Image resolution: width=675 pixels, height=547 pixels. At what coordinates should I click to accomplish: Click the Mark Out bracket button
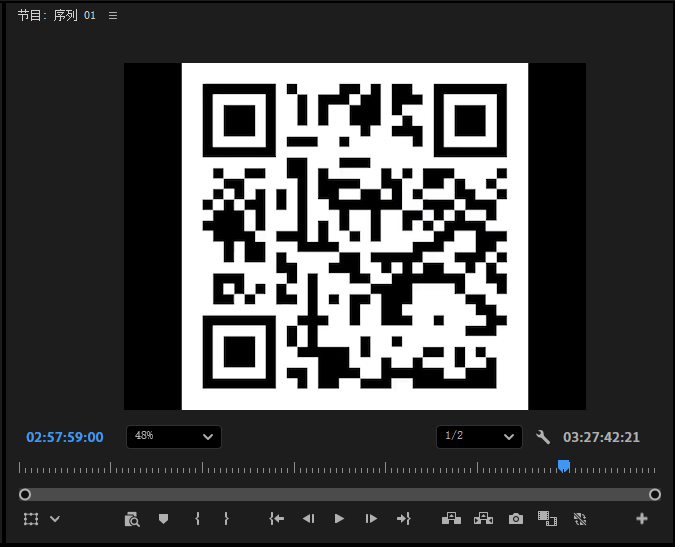[x=227, y=519]
